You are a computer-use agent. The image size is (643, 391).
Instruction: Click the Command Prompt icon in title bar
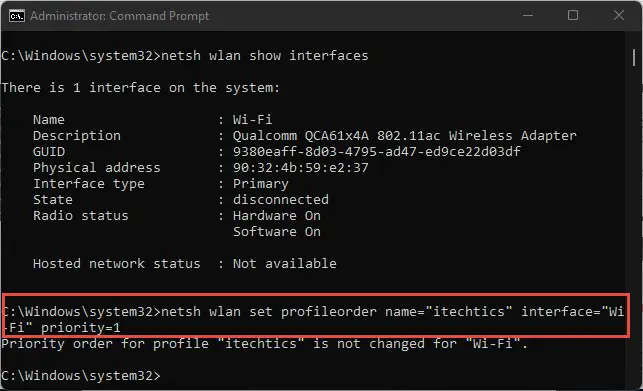(x=17, y=16)
